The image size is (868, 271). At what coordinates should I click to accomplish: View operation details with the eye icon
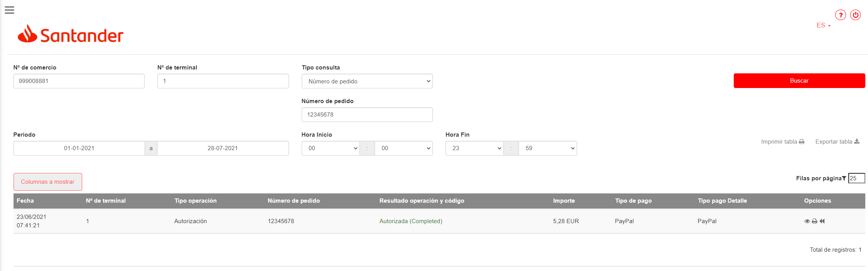tap(807, 221)
